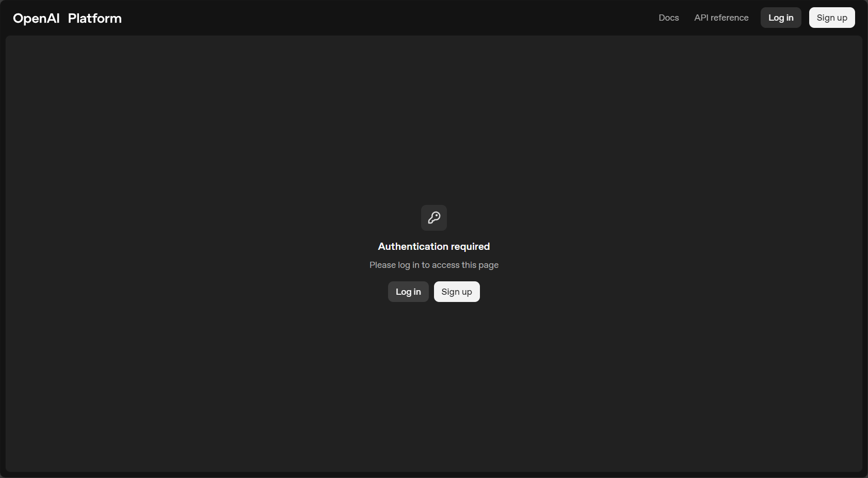868x478 pixels.
Task: Click the 'Please log in to access this page' text
Action: [x=434, y=265]
